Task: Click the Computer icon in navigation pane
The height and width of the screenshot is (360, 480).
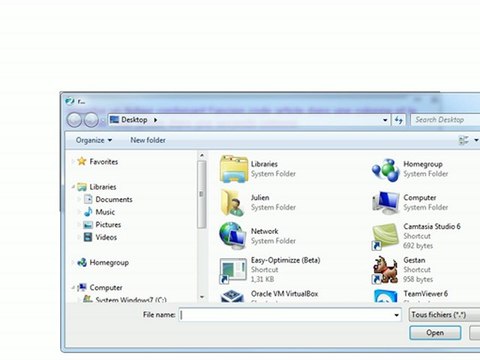Action: click(82, 287)
